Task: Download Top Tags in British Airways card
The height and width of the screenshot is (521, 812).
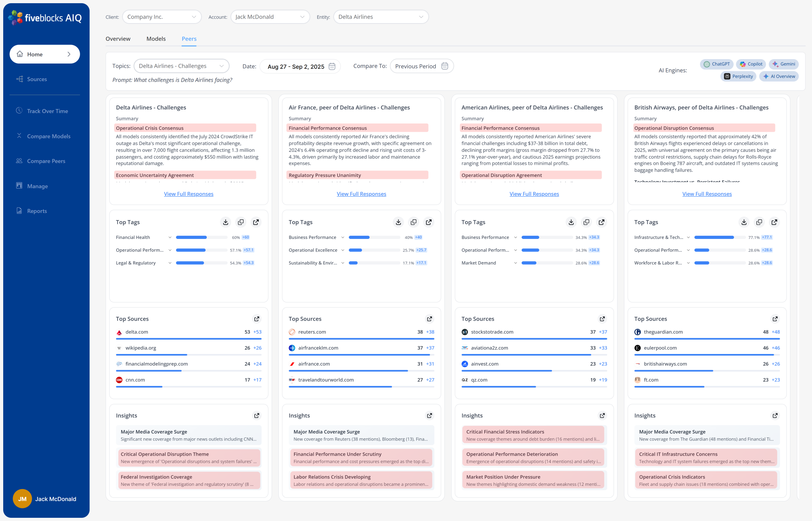Action: coord(744,222)
